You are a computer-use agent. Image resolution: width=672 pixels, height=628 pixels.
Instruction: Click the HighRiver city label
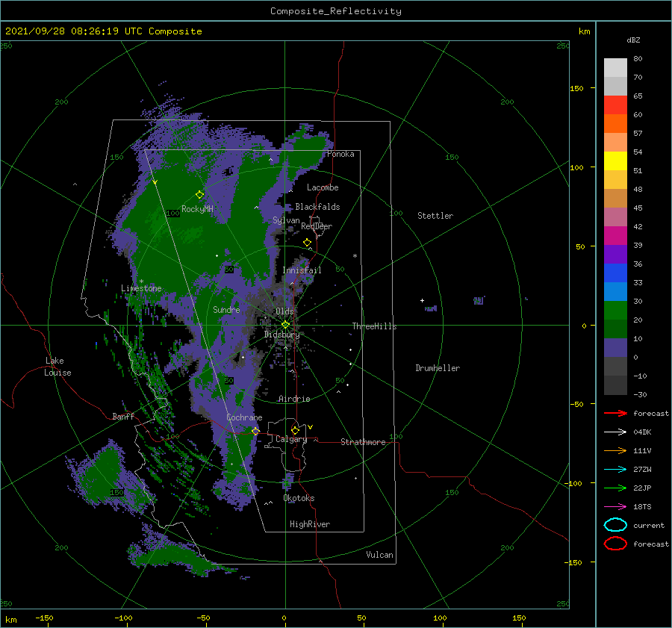(x=310, y=524)
